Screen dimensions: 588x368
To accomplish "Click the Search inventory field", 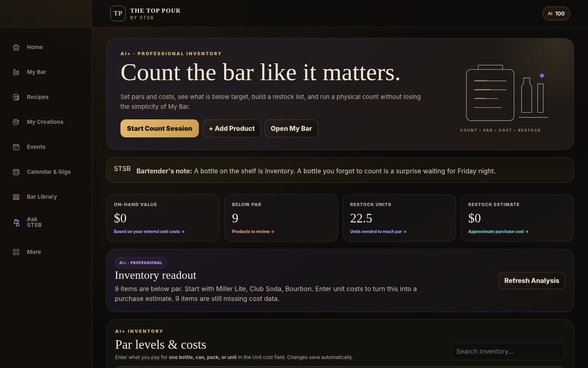I will (x=508, y=351).
